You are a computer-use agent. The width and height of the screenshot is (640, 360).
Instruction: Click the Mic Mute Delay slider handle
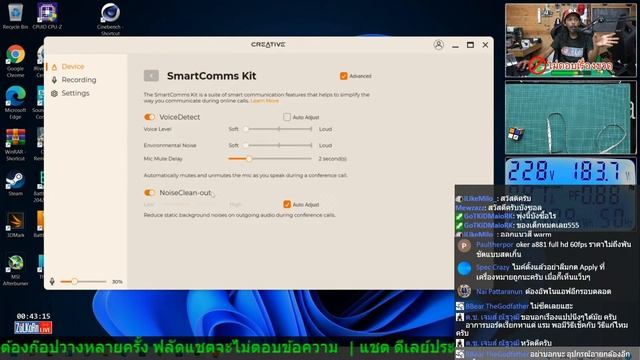249,159
